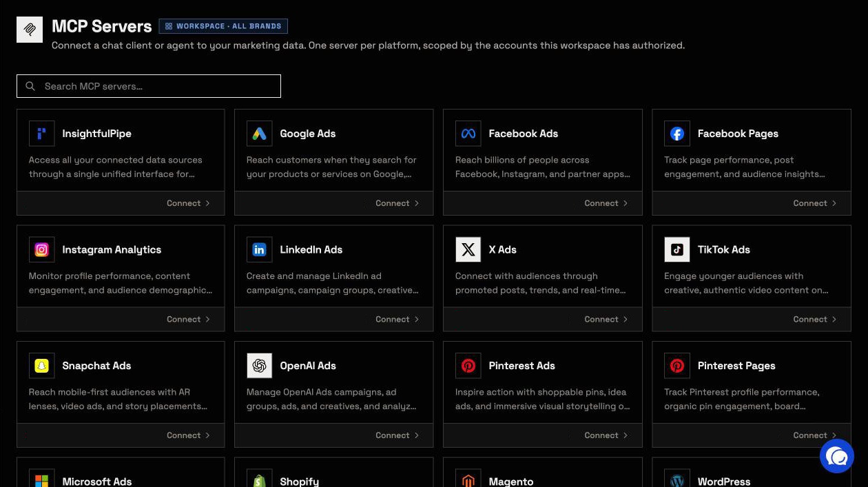Screen dimensions: 868x487
Task: Connect the Facebook Ads server
Action: coord(606,203)
